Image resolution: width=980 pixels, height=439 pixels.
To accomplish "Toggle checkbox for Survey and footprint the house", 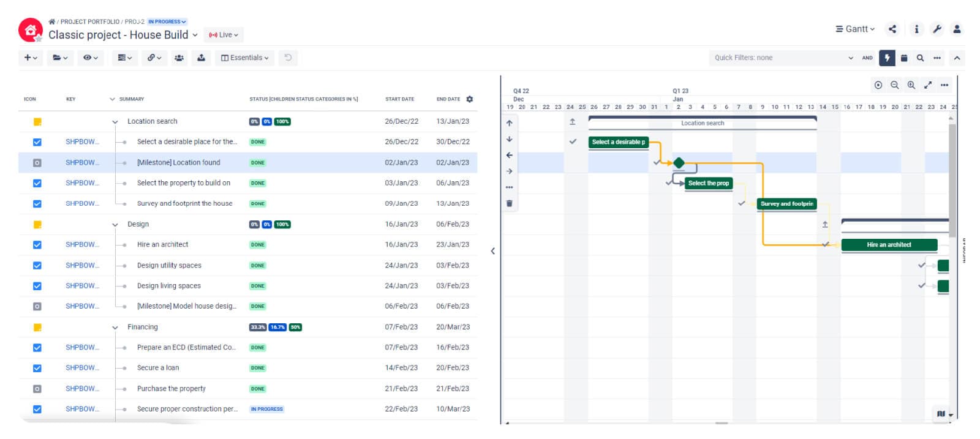I will (37, 204).
